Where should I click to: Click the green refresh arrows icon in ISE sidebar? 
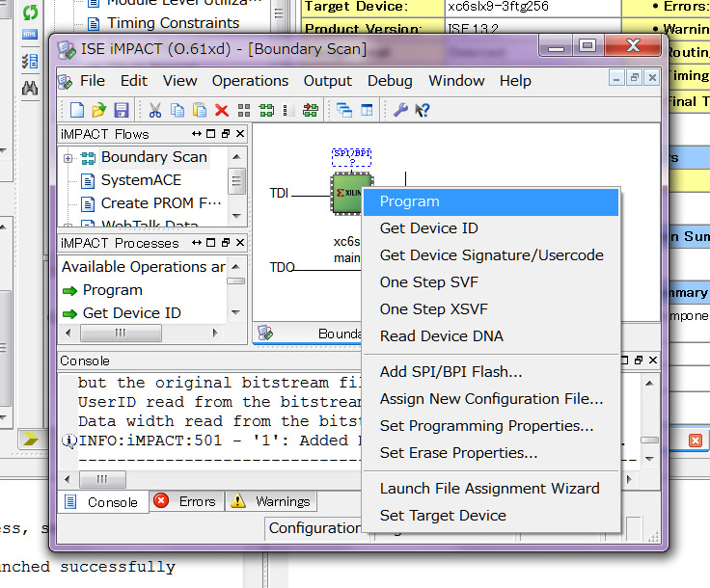[30, 13]
